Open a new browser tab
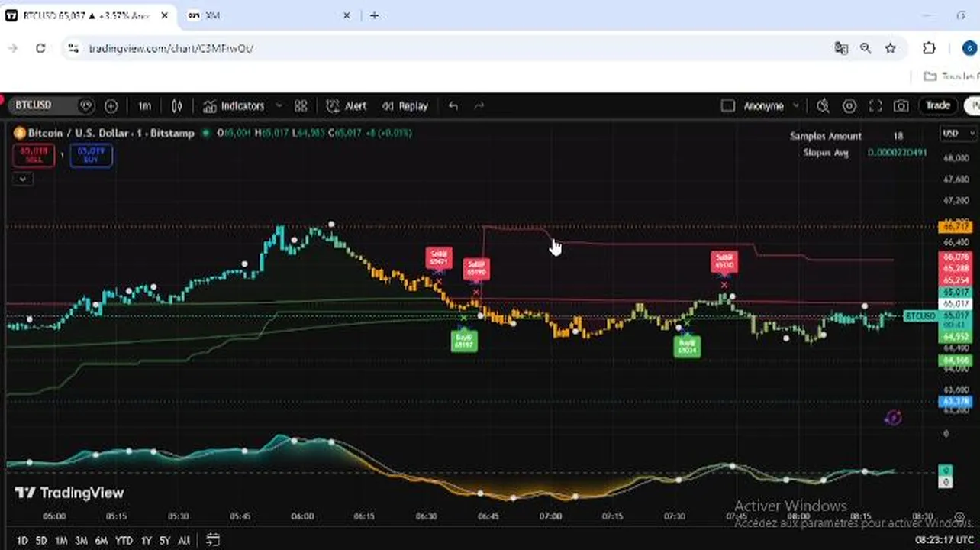The image size is (980, 550). tap(374, 15)
